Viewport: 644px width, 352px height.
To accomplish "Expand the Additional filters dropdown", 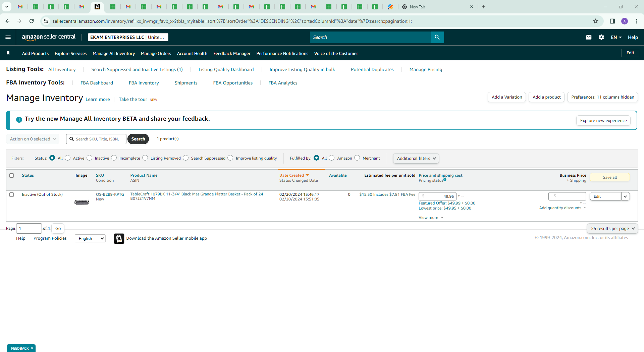I will click(416, 158).
